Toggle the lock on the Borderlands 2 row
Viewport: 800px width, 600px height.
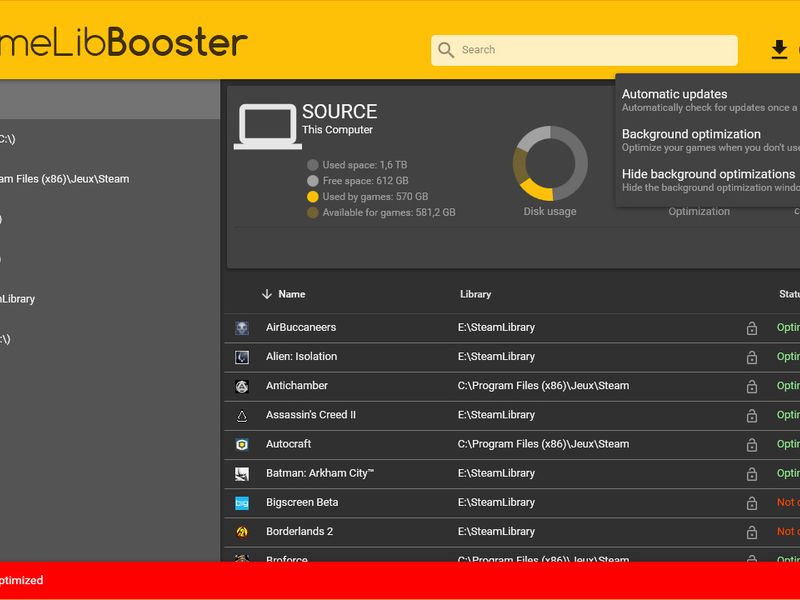click(x=752, y=532)
